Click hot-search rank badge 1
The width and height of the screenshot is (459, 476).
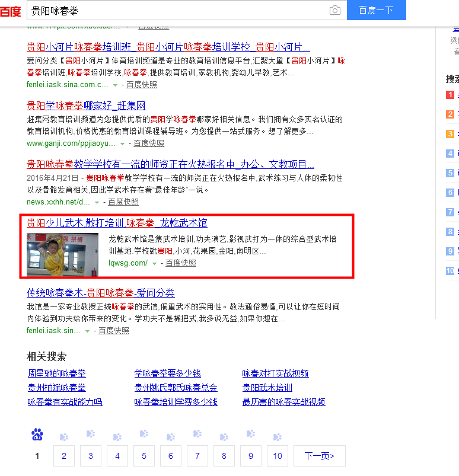tap(450, 95)
